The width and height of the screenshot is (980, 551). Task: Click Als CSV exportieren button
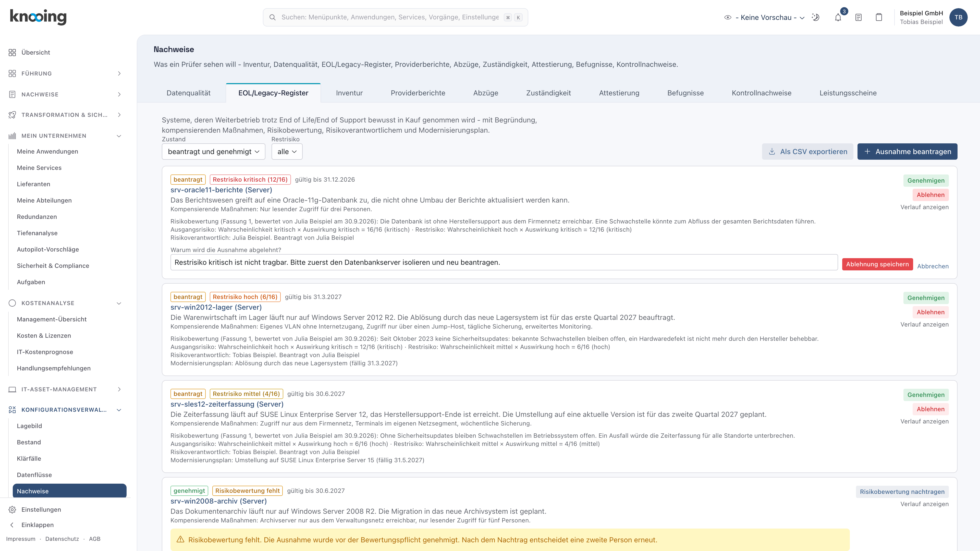click(x=807, y=152)
